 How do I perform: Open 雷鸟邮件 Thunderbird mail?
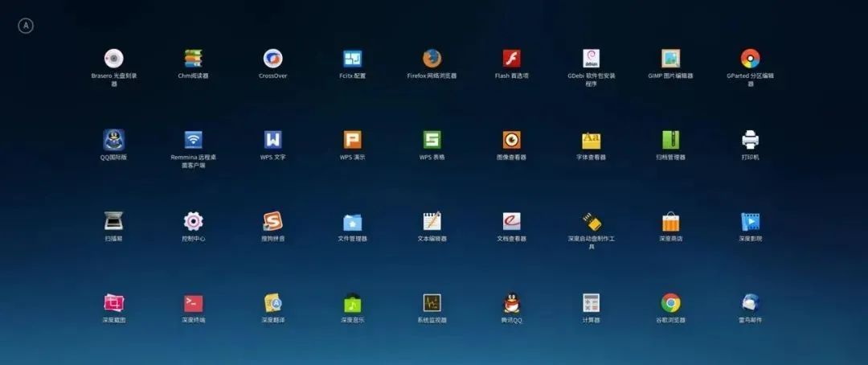coord(750,302)
